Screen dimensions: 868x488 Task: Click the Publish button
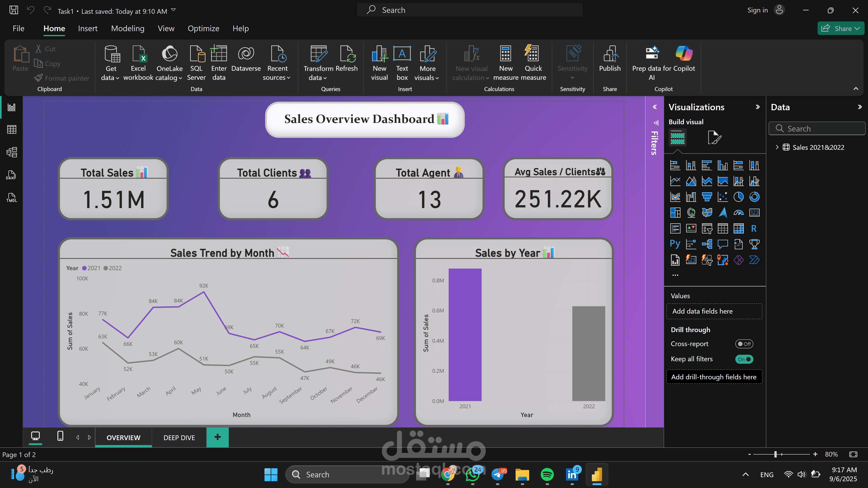pyautogui.click(x=610, y=63)
